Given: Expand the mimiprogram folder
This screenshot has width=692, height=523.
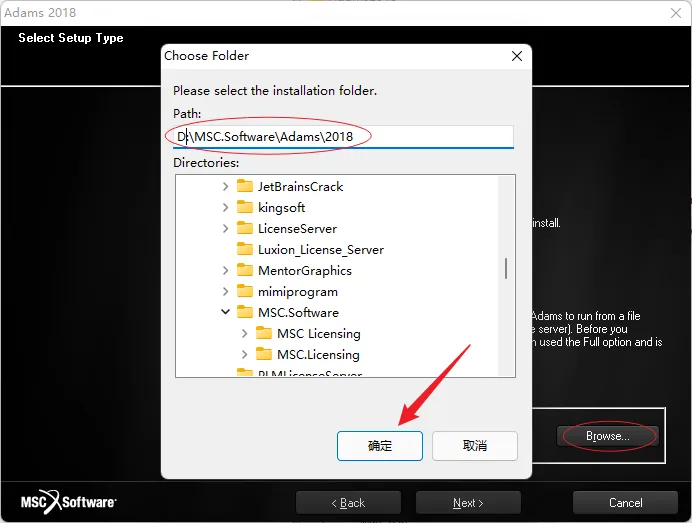Looking at the screenshot, I should point(226,291).
